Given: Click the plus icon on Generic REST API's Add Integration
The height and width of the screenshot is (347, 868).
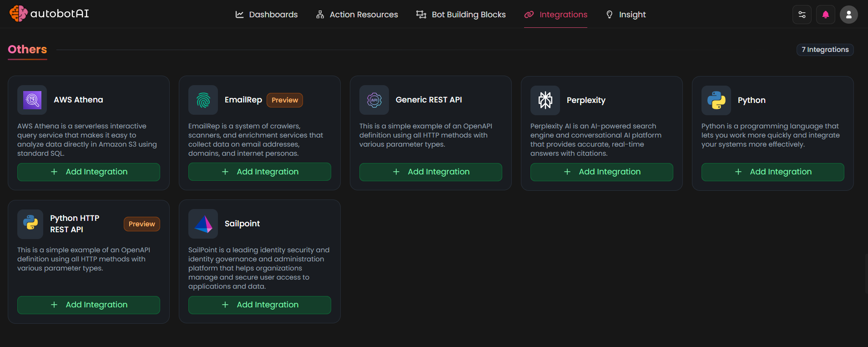Looking at the screenshot, I should pos(396,172).
